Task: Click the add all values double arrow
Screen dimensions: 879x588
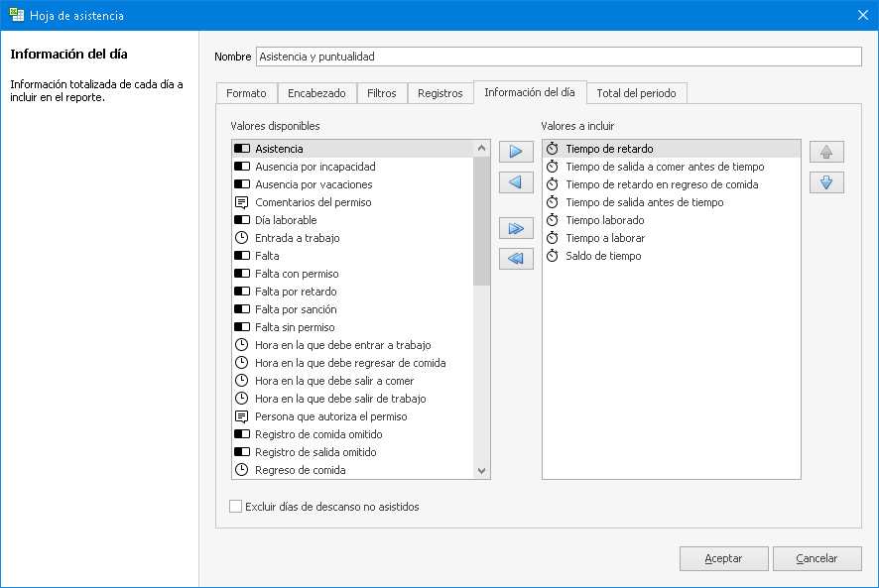Action: coord(515,229)
